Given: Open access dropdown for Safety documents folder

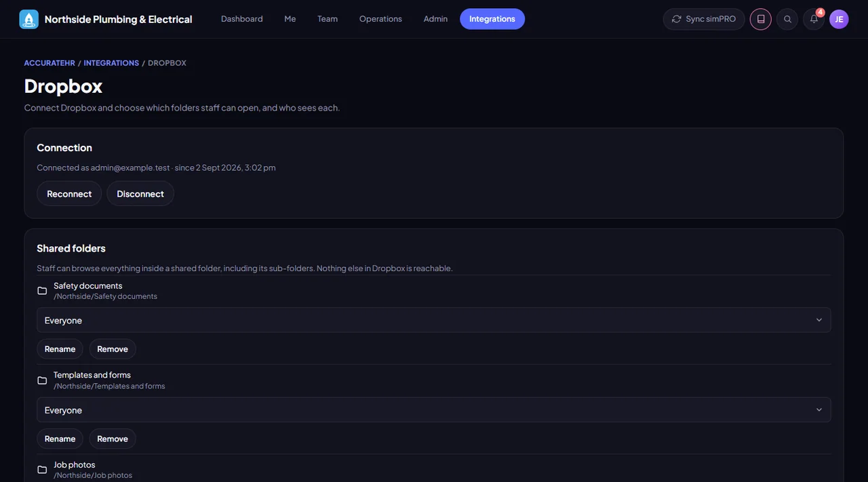Looking at the screenshot, I should coord(434,320).
